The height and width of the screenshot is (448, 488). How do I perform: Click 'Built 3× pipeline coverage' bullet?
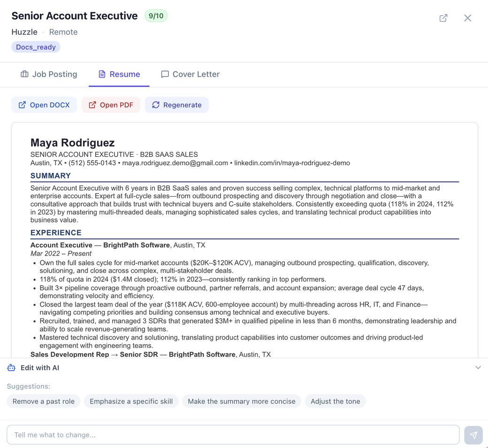(x=231, y=292)
